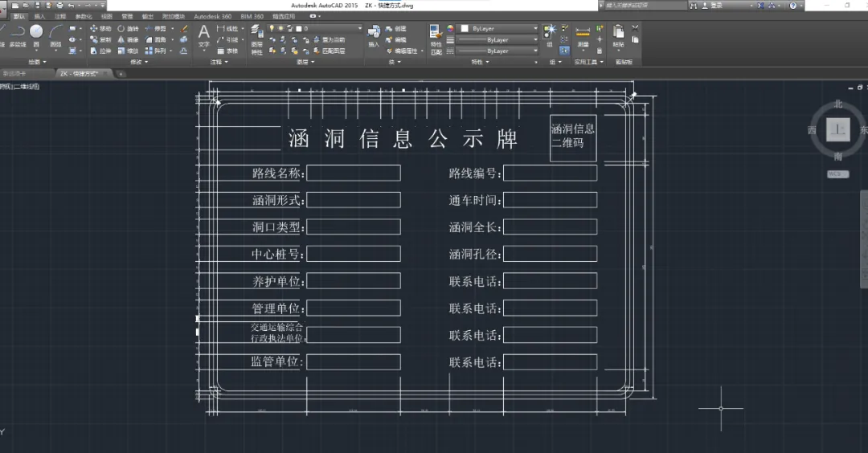Click the object color wheel swatch

tap(450, 28)
